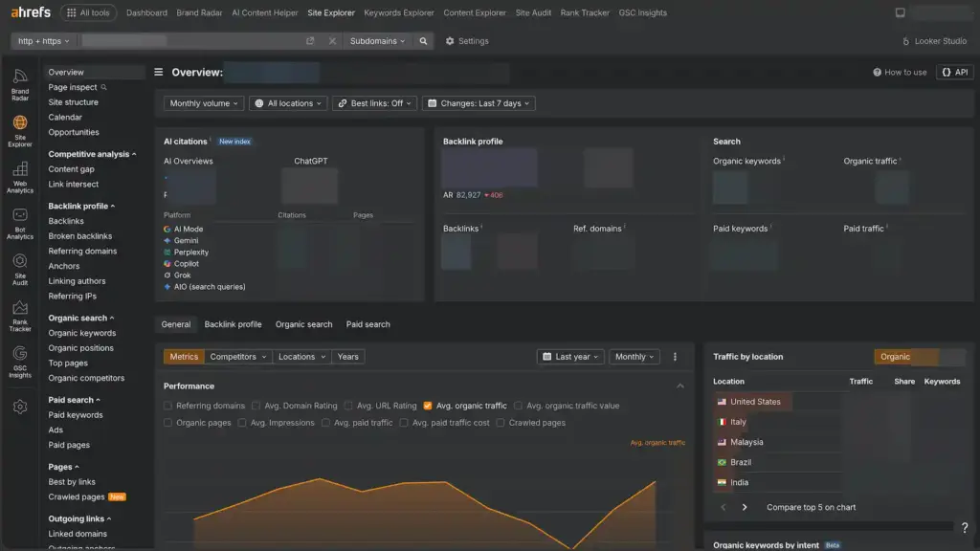The width and height of the screenshot is (980, 551).
Task: Switch to Paid search tab
Action: click(368, 324)
